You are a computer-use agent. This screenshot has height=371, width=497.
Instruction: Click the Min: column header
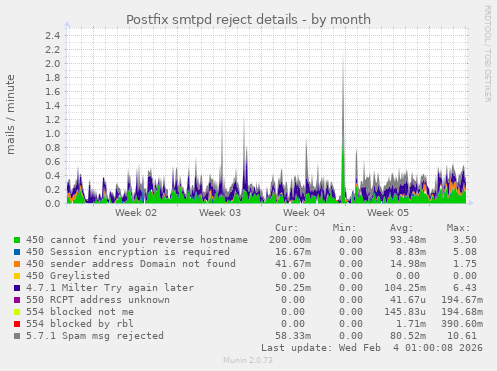(x=344, y=228)
